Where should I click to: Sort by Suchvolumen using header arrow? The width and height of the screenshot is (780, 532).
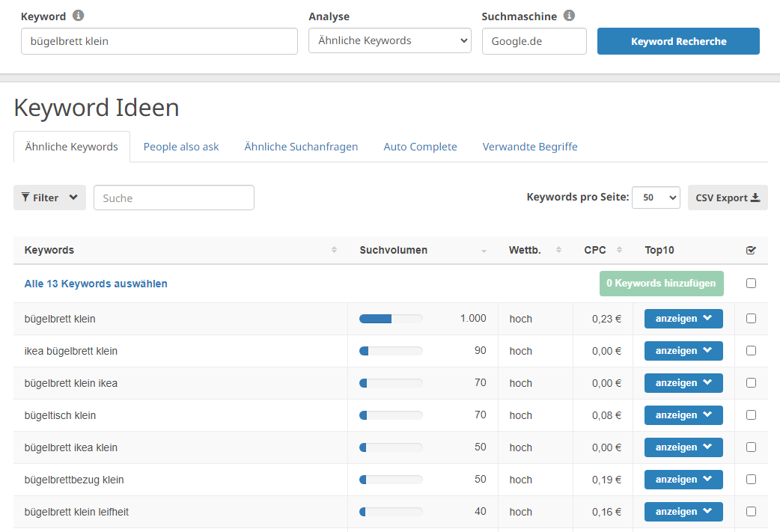point(484,251)
